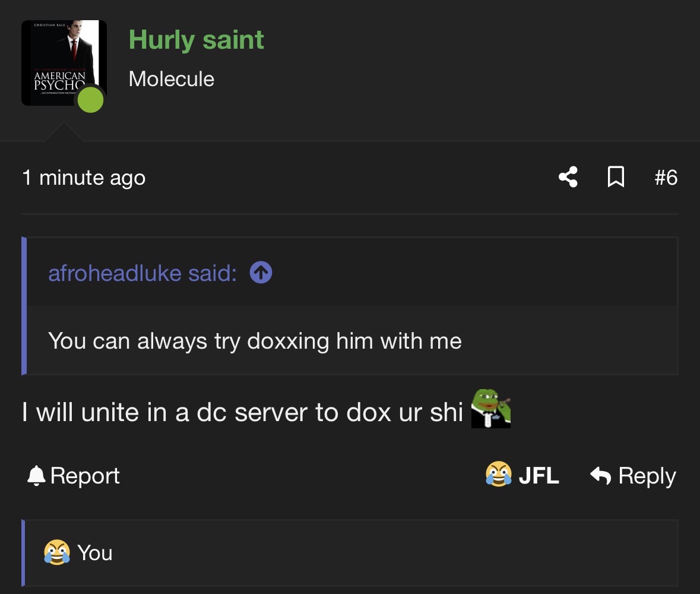Click the reply arrow icon

[x=600, y=475]
